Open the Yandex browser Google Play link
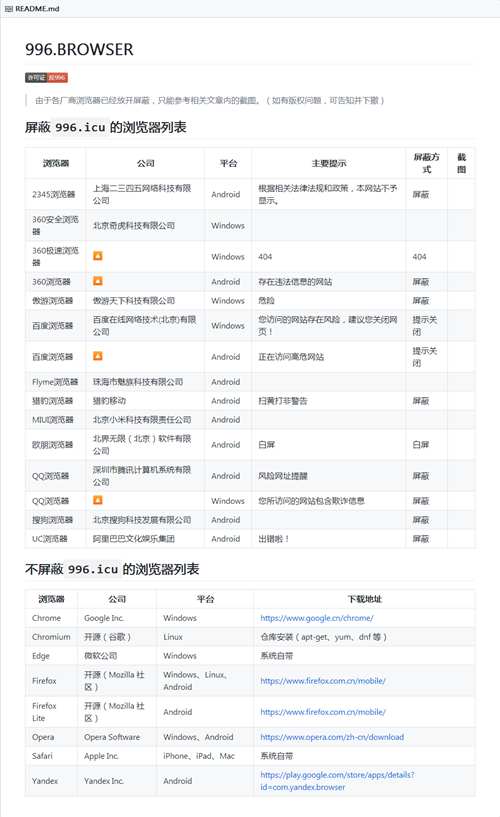The height and width of the screenshot is (817, 500). 338,781
